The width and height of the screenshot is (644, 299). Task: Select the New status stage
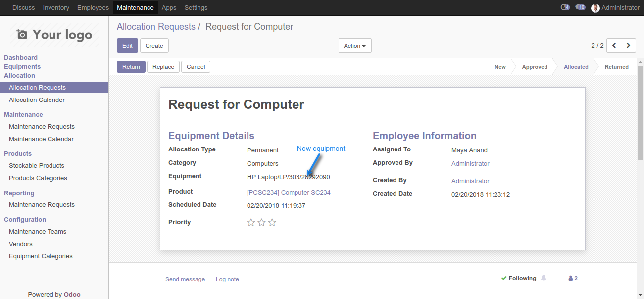[x=500, y=67]
